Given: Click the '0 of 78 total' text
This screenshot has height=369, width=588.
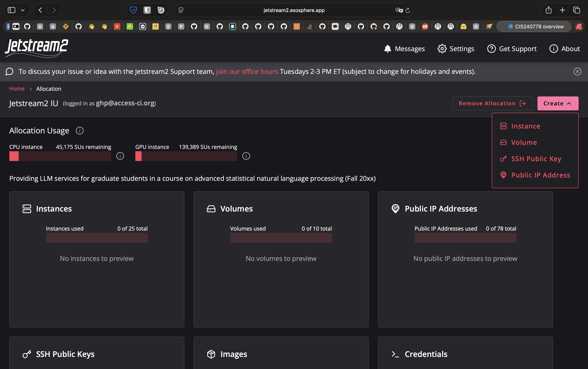Looking at the screenshot, I should point(501,229).
